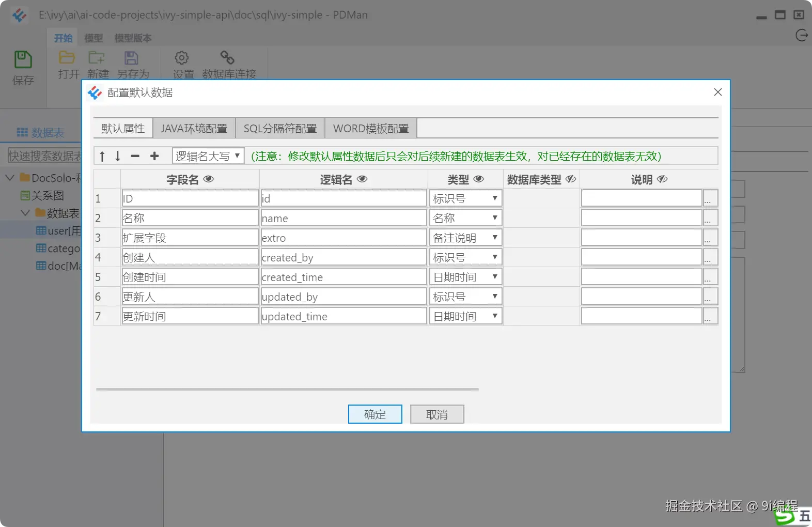
Task: Create new project via 新建 icon
Action: tap(97, 57)
